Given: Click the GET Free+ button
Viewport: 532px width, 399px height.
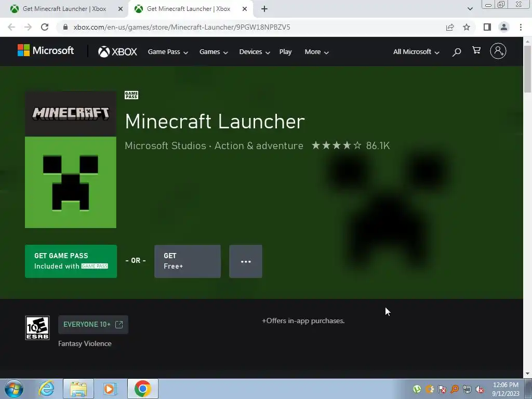Looking at the screenshot, I should (188, 261).
